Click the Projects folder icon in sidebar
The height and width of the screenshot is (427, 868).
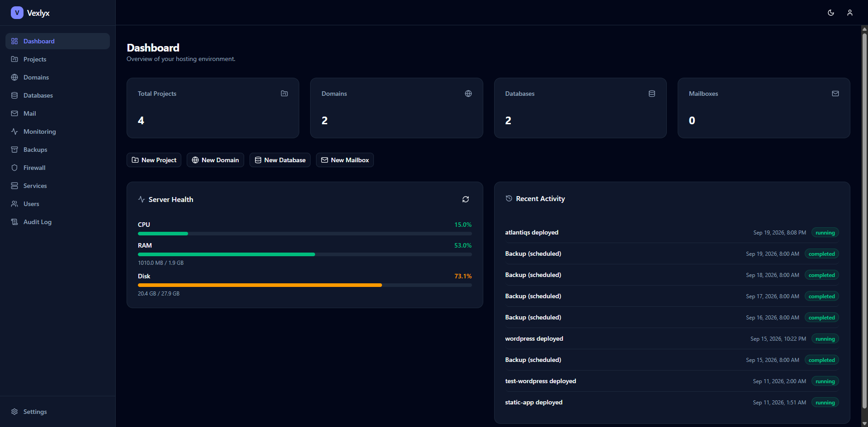[x=14, y=59]
